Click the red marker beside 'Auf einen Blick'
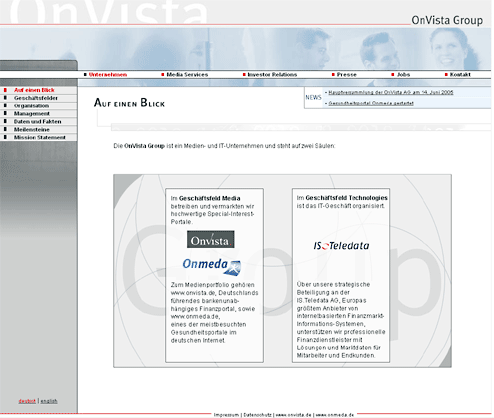 click(x=5, y=90)
